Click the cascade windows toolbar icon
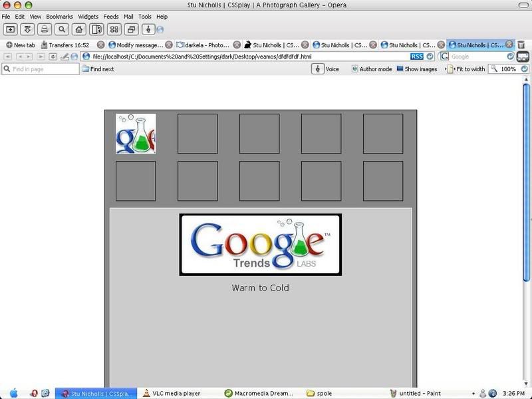The image size is (532, 399). pyautogui.click(x=131, y=29)
